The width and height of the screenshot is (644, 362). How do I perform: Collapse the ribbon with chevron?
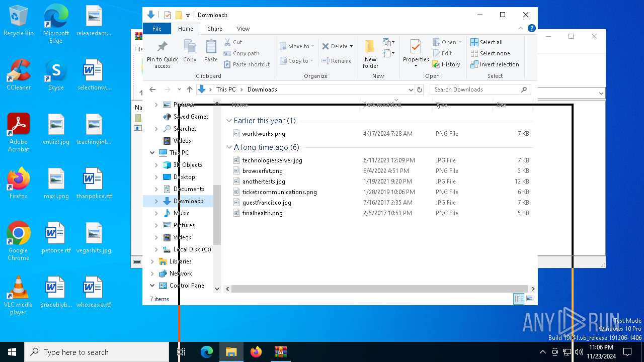[x=521, y=28]
